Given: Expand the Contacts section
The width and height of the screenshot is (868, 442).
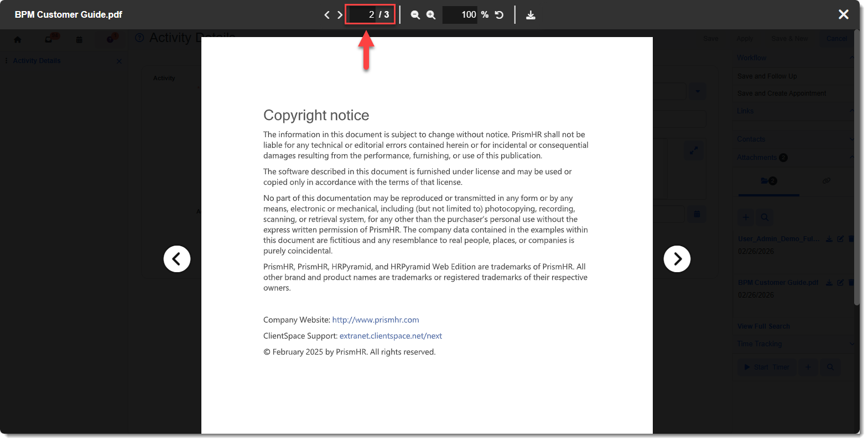Looking at the screenshot, I should (x=851, y=139).
